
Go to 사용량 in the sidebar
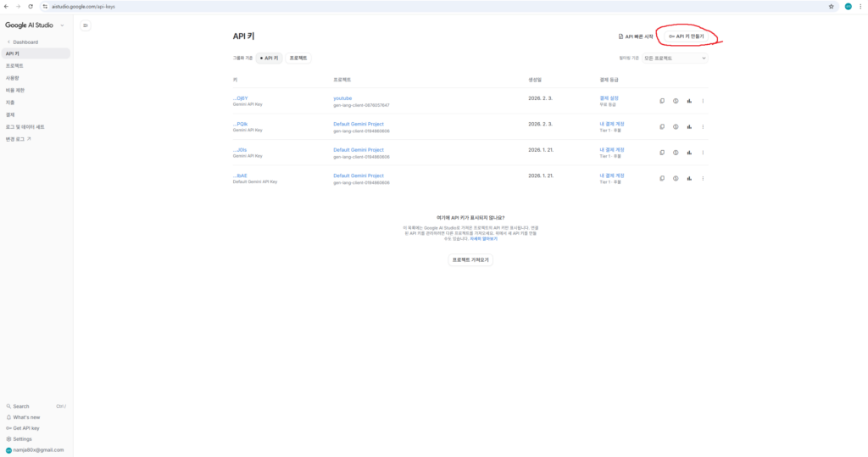tap(13, 77)
